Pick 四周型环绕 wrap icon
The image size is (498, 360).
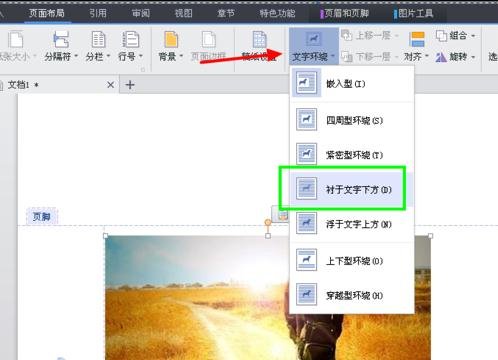[306, 119]
